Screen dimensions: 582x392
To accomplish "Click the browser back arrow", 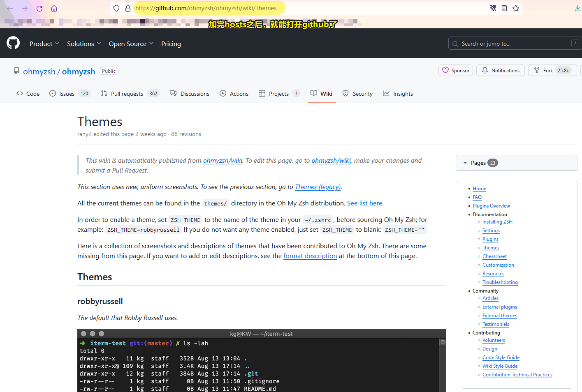I will point(10,8).
